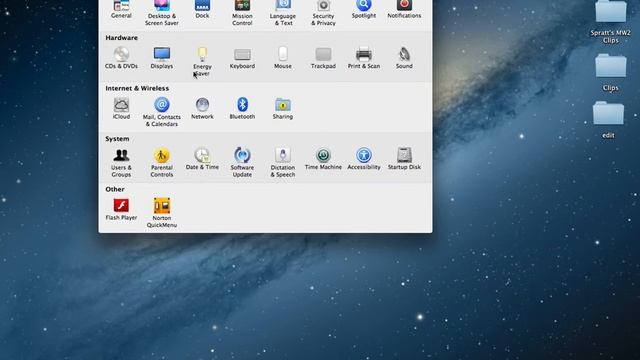Viewport: 640px width, 360px height.
Task: Open Print & Scan preferences
Action: coord(364,58)
